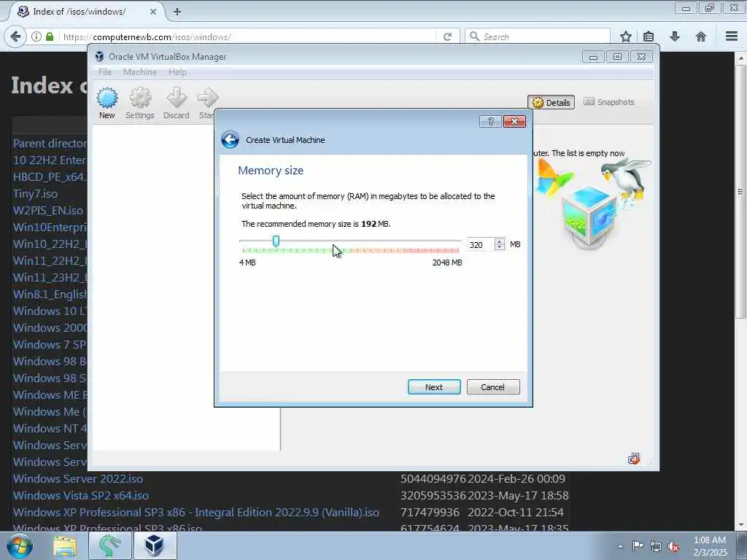The width and height of the screenshot is (747, 560).
Task: Click the VirtualBox status icon at bottom right
Action: pos(634,459)
